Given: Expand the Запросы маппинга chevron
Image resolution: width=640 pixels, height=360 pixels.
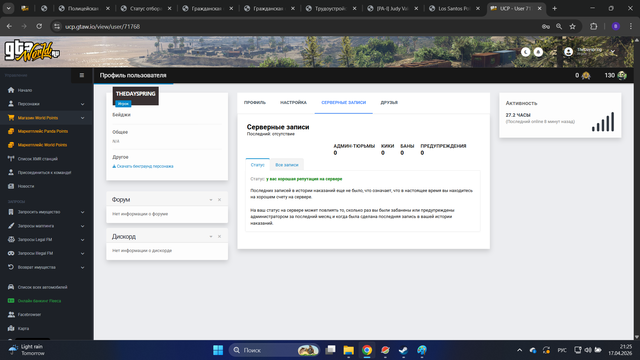Looking at the screenshot, I should (x=82, y=226).
